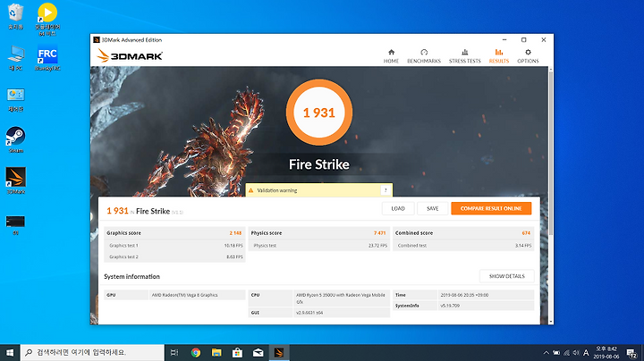This screenshot has height=361, width=644.
Task: Click the 3DMark taskbar icon
Action: pos(279,352)
